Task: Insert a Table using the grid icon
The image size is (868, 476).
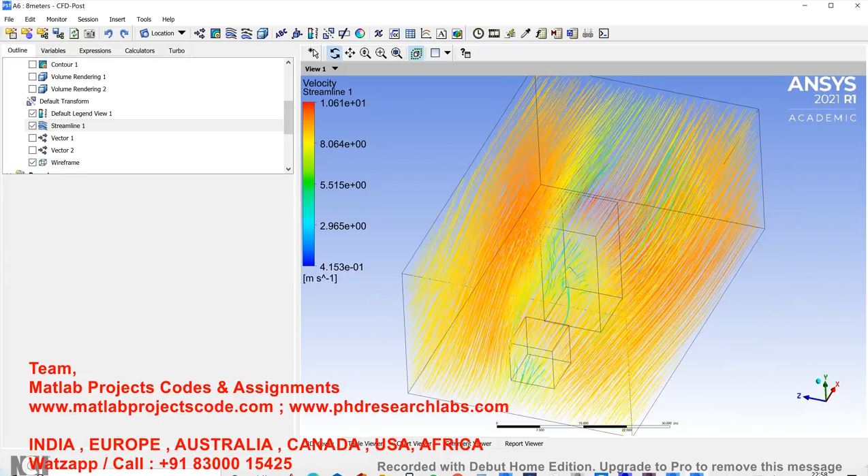Action: click(410, 33)
